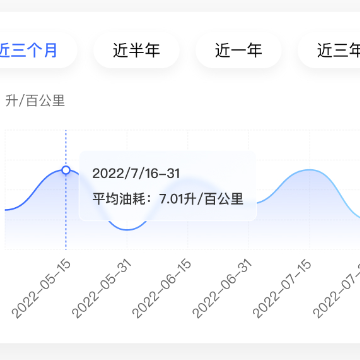This screenshot has height=360, width=360.
Task: Click the tooltip date 2022/7/16-31
Action: (136, 174)
